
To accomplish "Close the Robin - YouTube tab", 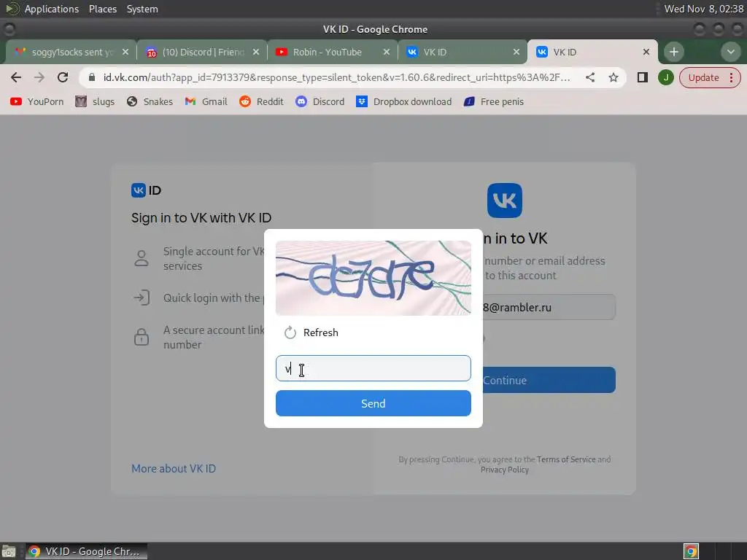I will point(387,52).
